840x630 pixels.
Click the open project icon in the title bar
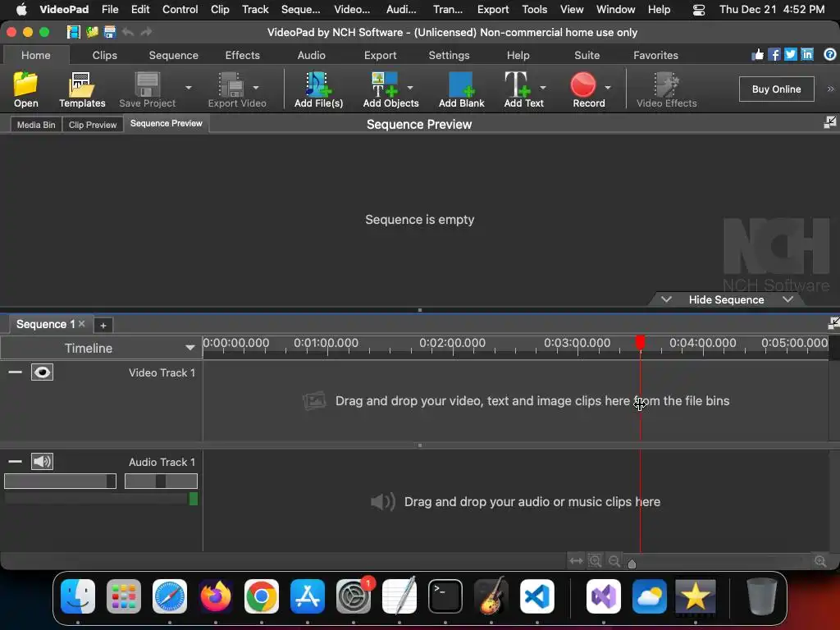pos(92,32)
